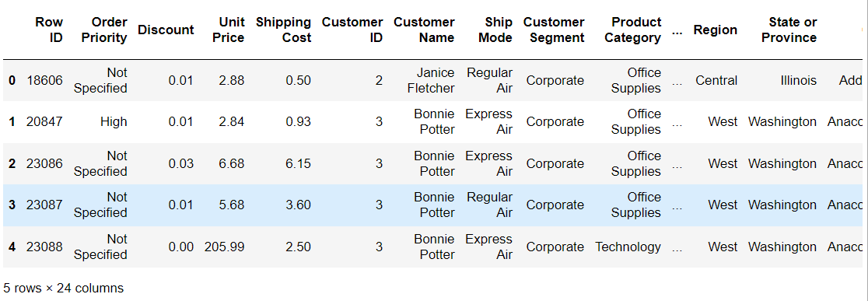
Task: Click the 5 rows × 24 columns summary text
Action: [63, 289]
